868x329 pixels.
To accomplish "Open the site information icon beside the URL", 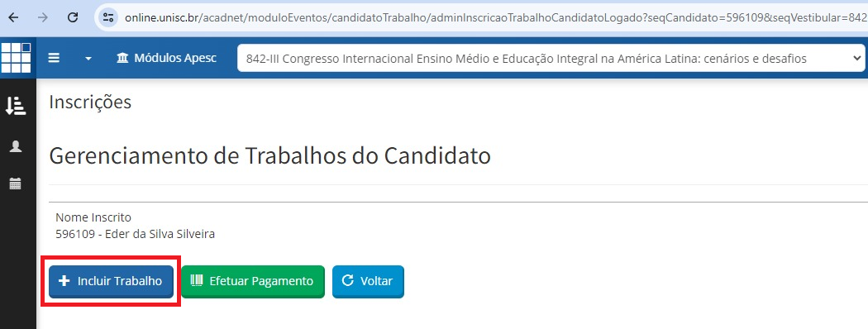I will tap(108, 17).
